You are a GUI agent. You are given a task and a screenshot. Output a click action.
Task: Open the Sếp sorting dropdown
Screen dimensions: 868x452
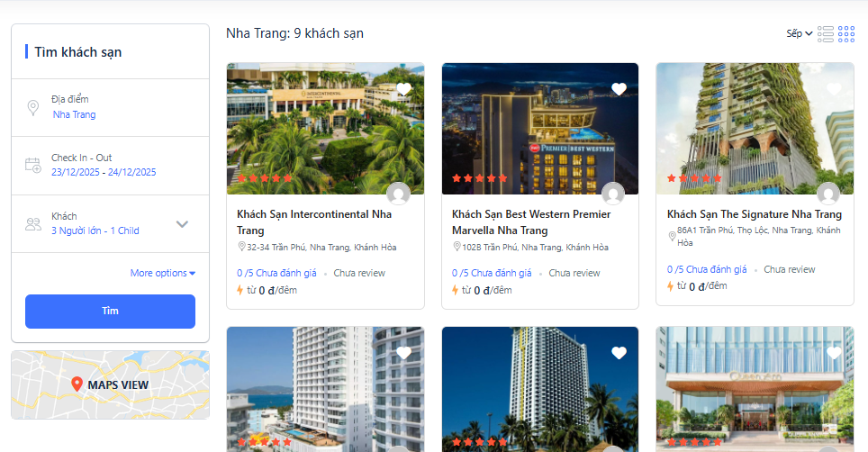click(x=800, y=33)
